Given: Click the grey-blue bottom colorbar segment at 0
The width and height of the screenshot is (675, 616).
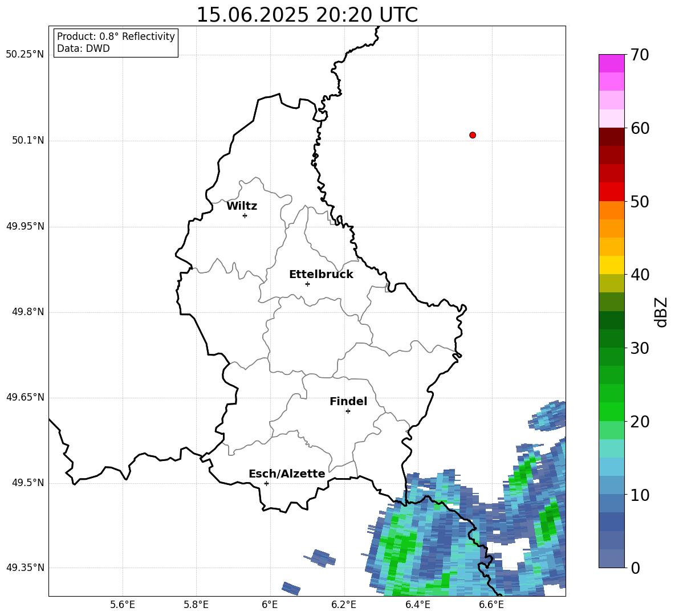Looking at the screenshot, I should point(611,558).
